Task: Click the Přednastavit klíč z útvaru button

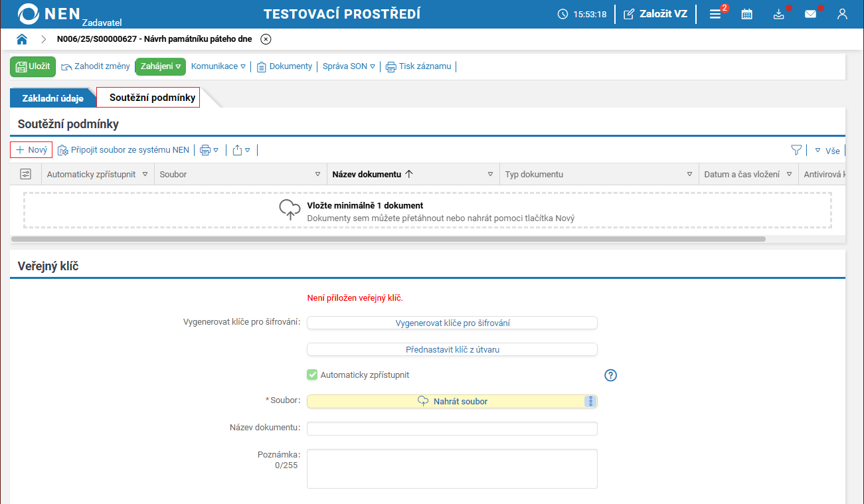Action: (x=452, y=349)
